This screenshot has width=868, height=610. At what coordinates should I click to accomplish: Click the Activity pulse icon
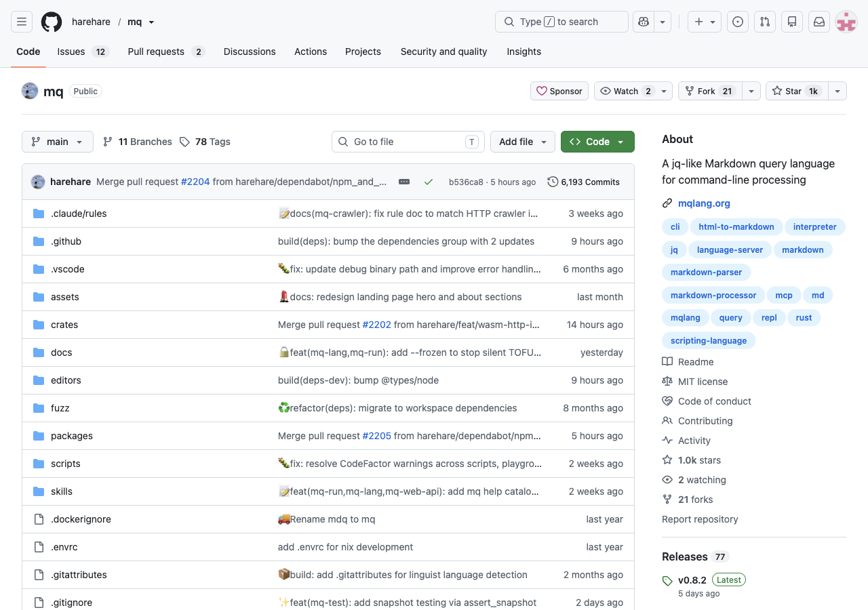tap(667, 441)
